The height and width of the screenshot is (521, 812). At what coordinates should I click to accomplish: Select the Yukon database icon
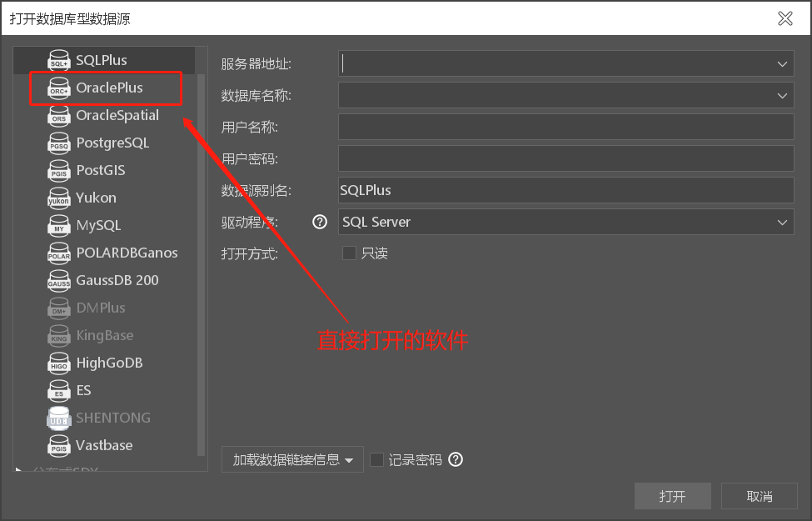58,198
